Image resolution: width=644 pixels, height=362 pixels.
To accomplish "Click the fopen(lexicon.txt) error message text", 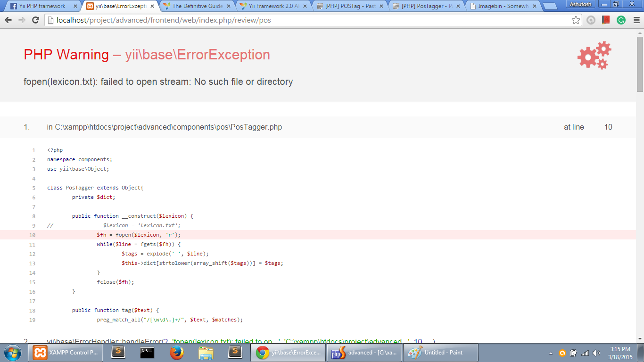I will 158,82.
